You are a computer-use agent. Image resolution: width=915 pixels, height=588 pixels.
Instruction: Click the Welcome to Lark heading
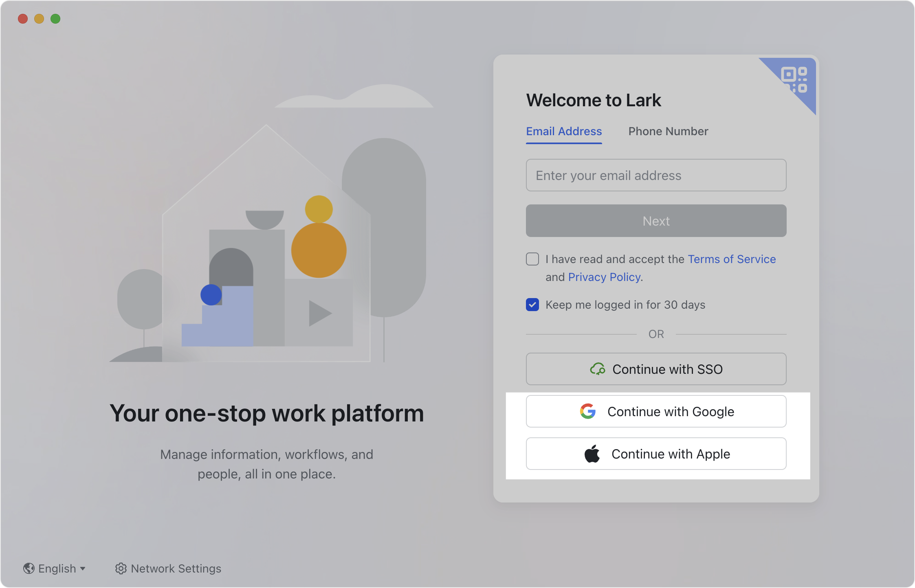[x=594, y=100]
